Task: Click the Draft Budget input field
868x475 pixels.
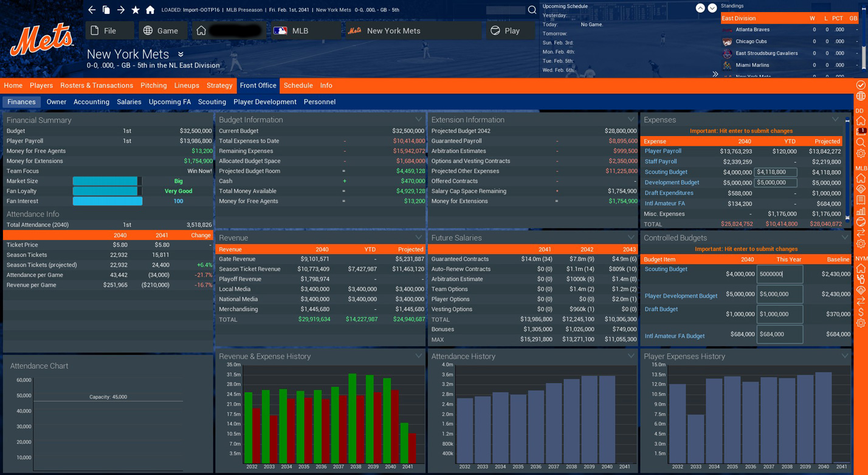Action: [x=779, y=314]
